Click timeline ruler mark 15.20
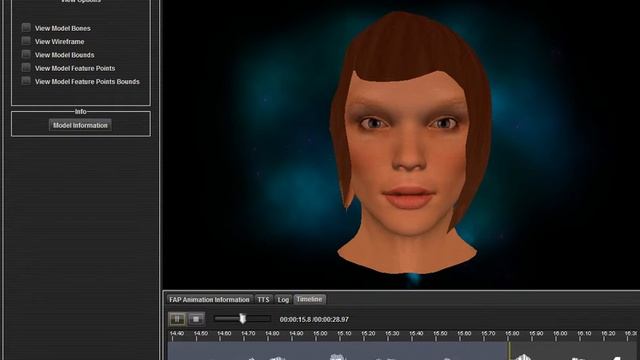640x360 pixels. 368,333
